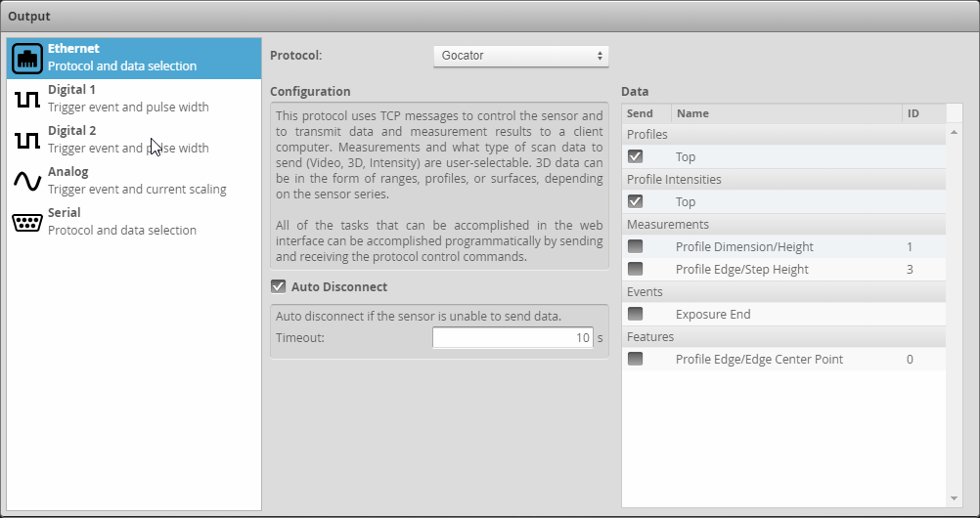Click the Ethernet port icon
Viewport: 980px width, 518px height.
pos(27,58)
